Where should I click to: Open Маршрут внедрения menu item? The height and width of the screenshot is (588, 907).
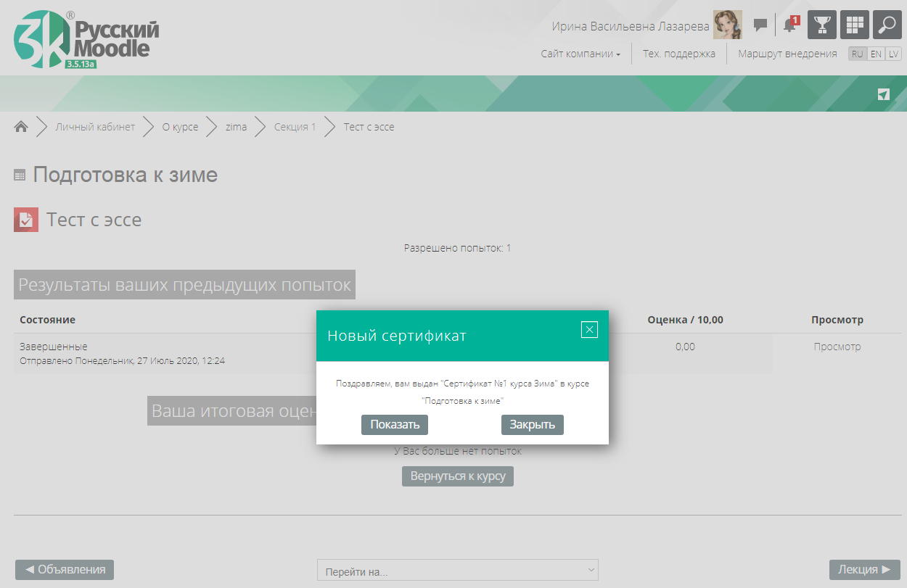787,54
